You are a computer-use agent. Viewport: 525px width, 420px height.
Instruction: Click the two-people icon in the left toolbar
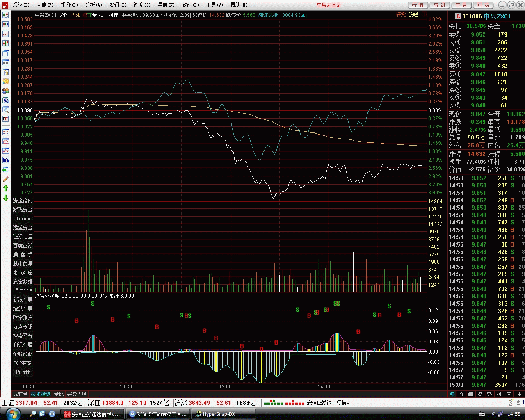[6, 91]
